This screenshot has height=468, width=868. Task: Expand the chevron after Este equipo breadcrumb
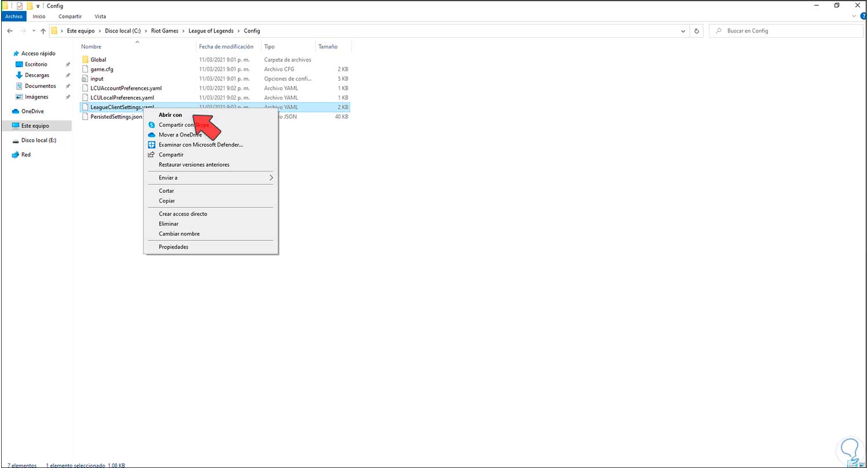[x=100, y=31]
